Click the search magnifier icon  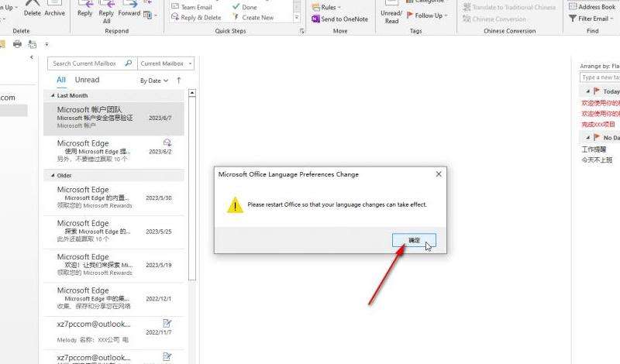129,64
